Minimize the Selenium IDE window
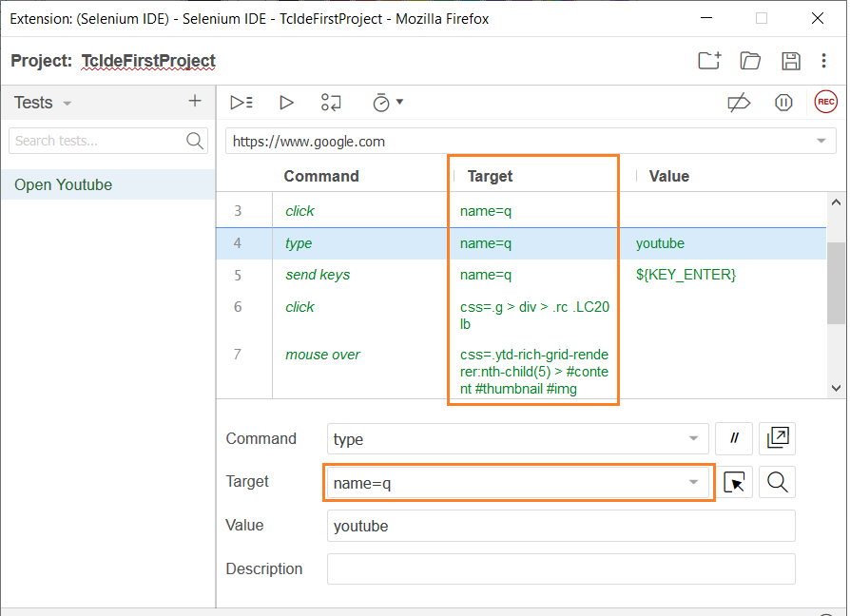Viewport: 850px width, 616px height. pyautogui.click(x=706, y=18)
